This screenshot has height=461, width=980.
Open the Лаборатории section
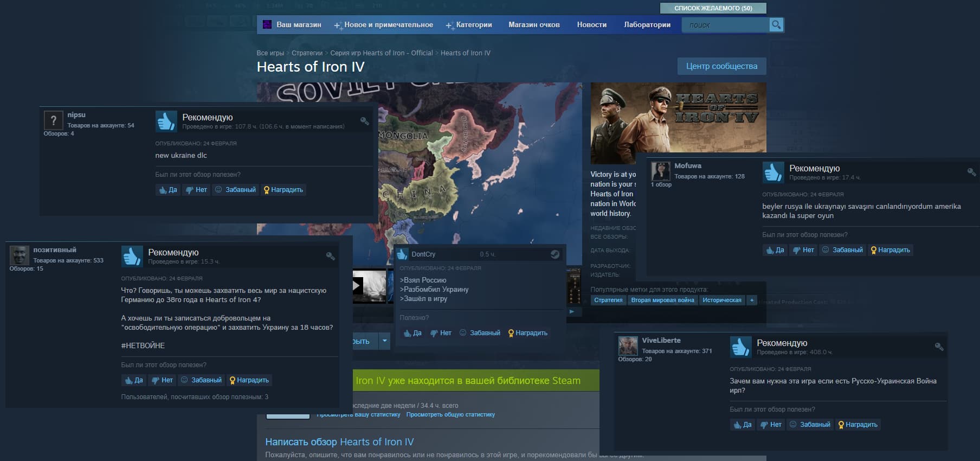pyautogui.click(x=647, y=25)
